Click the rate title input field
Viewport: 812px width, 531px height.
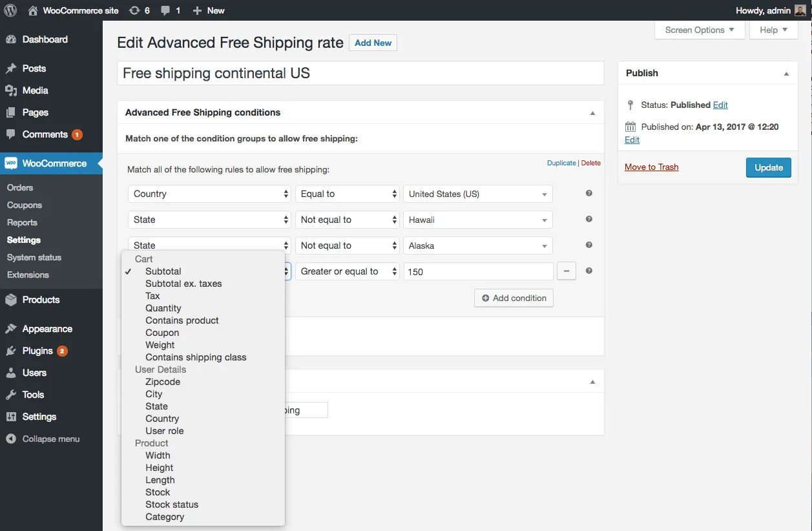pyautogui.click(x=360, y=73)
